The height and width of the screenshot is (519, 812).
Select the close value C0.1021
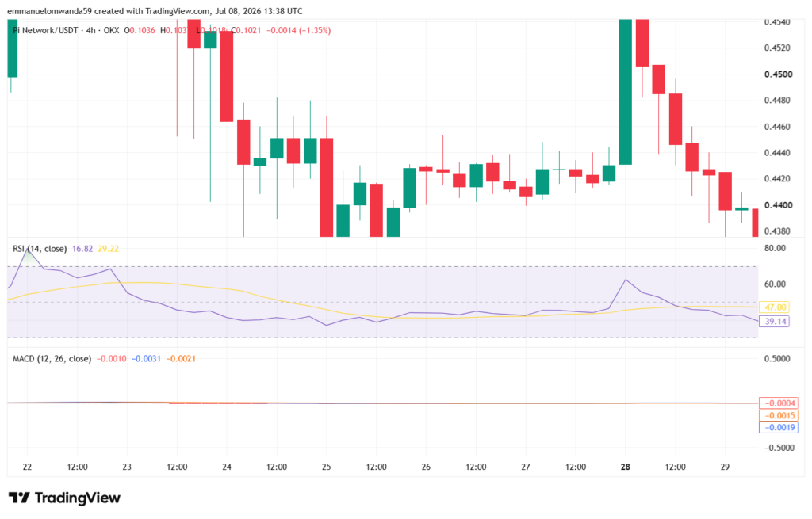246,31
